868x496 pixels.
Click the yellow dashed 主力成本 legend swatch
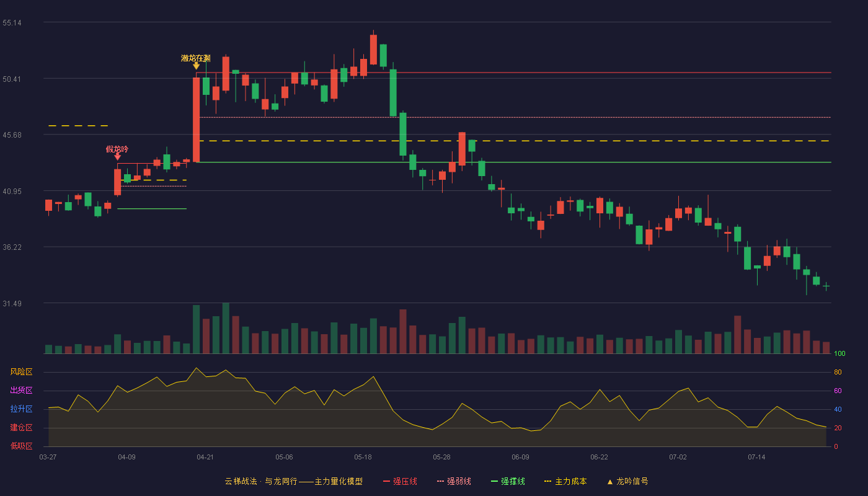click(x=547, y=482)
